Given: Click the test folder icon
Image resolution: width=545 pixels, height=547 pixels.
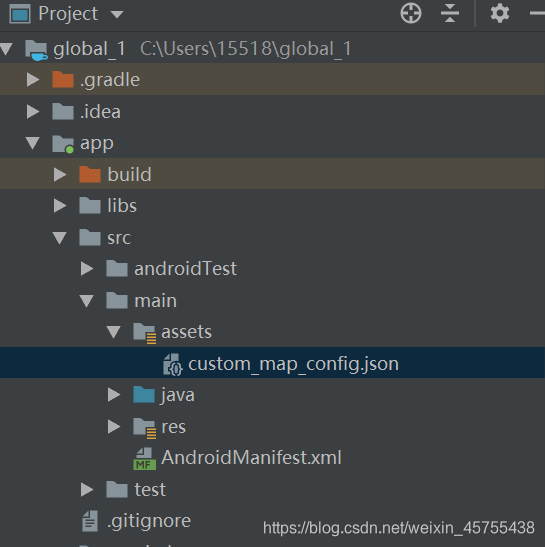Looking at the screenshot, I should [117, 489].
